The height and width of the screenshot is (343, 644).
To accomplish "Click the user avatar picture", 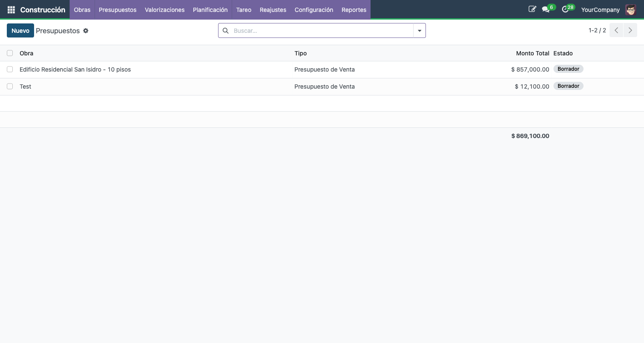I will (630, 9).
